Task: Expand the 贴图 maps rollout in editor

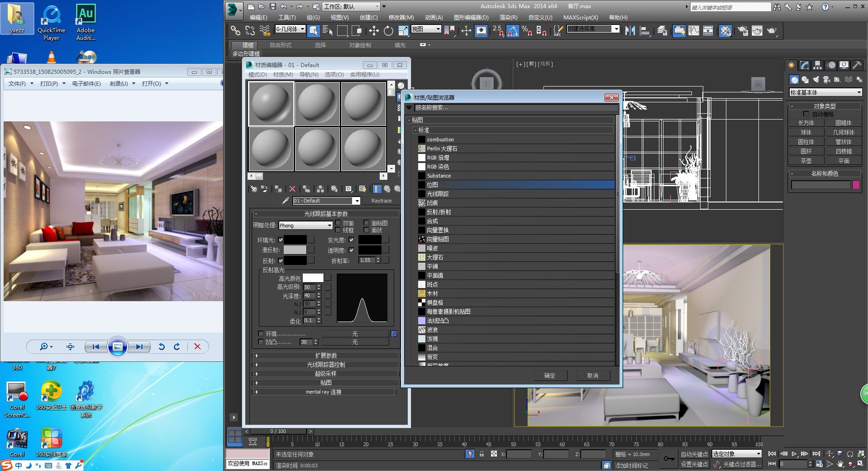Action: 326,383
